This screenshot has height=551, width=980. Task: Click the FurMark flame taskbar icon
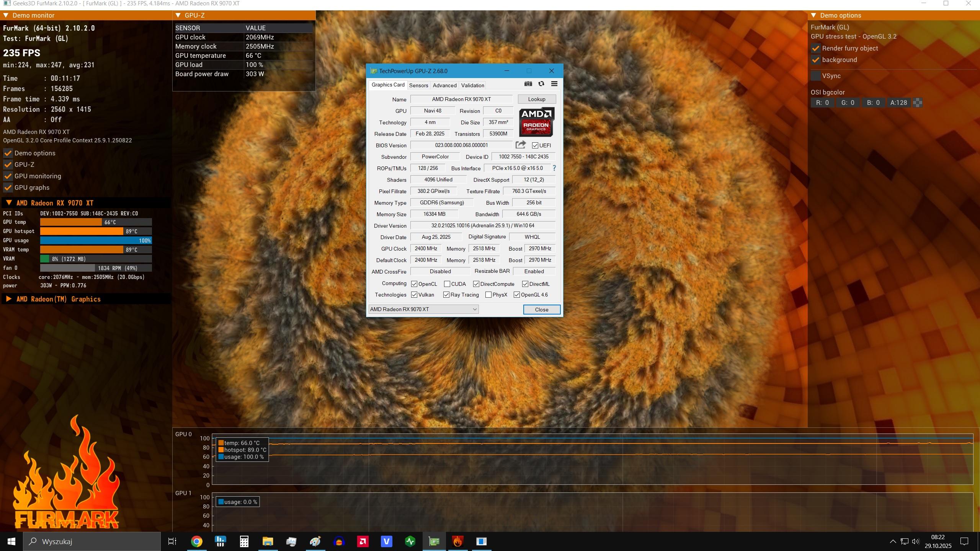tap(457, 541)
